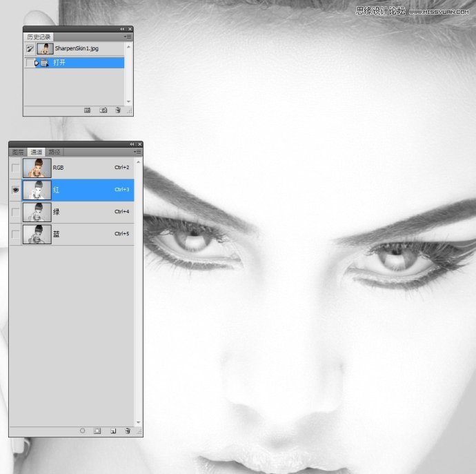Select the 通道 (Channels) tab
The width and height of the screenshot is (476, 474).
pyautogui.click(x=36, y=152)
